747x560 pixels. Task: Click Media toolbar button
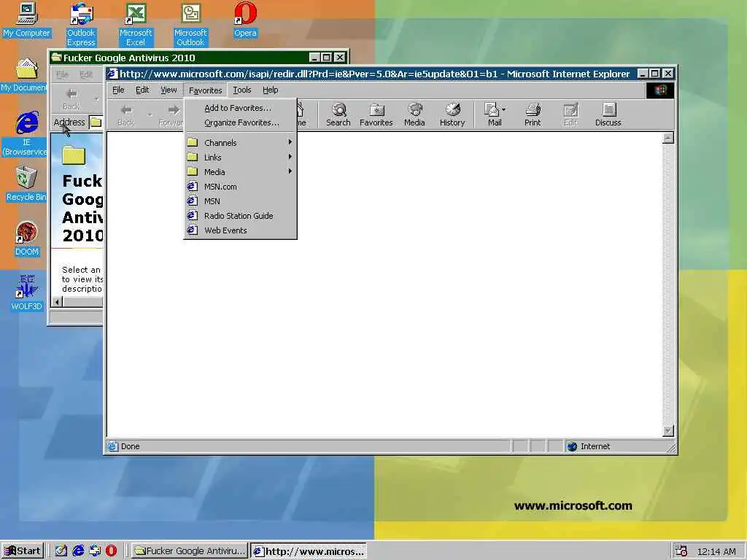click(414, 114)
